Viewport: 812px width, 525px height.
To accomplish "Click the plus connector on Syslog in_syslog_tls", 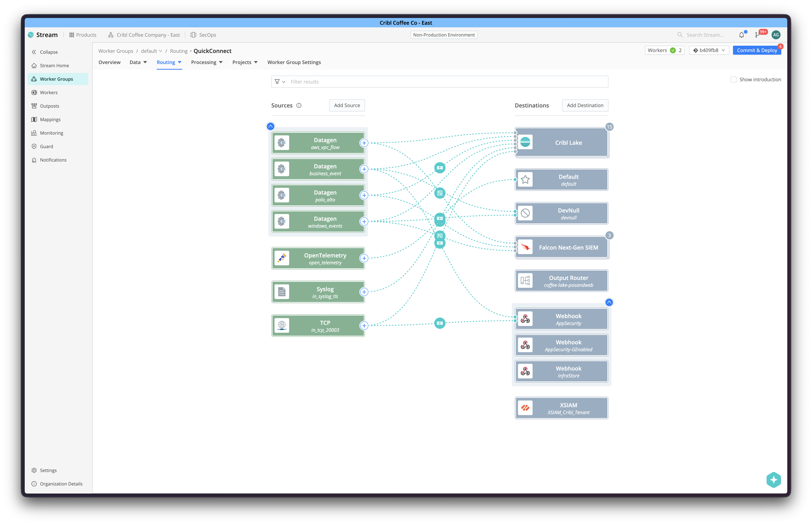I will tap(364, 292).
